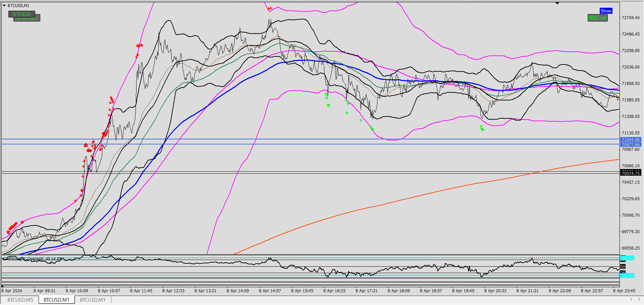Click the blue 71044.96 price level label
This screenshot has width=644, height=305.
(x=631, y=139)
